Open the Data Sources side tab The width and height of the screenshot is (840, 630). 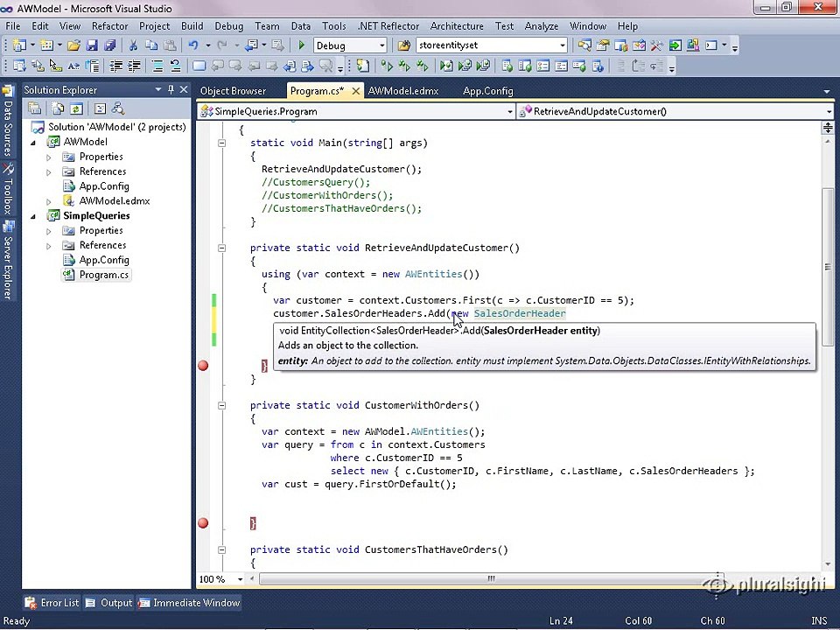[8, 121]
